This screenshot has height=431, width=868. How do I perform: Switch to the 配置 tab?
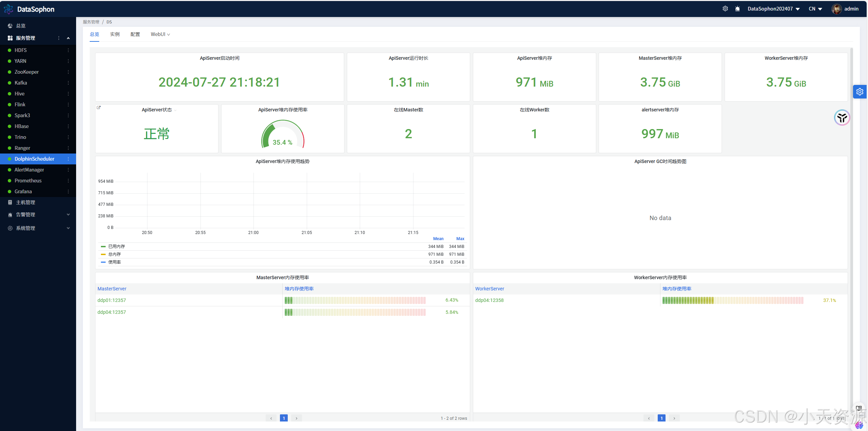coord(135,34)
